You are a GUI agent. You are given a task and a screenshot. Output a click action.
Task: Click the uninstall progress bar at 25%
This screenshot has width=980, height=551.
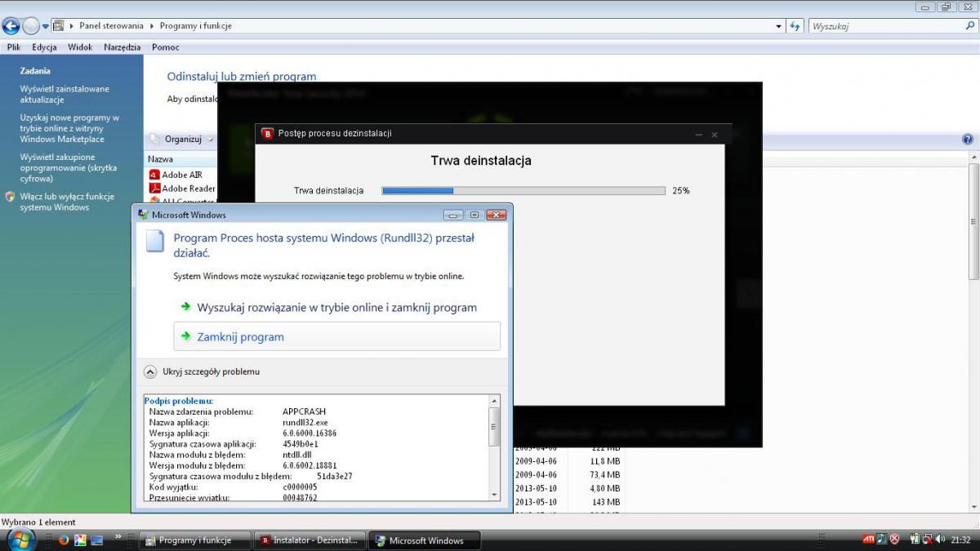point(523,190)
